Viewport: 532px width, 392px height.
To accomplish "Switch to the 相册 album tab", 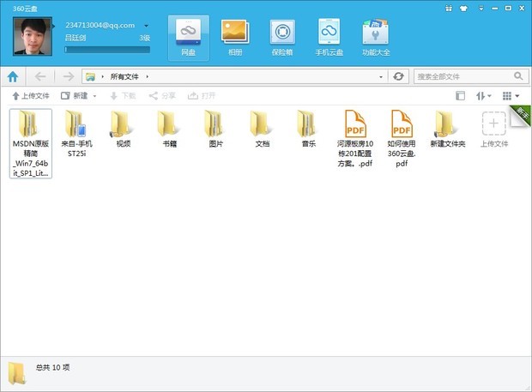I will pos(235,38).
